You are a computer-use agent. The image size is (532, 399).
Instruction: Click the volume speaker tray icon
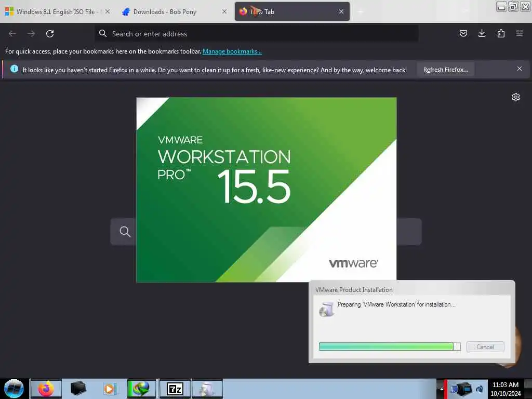(480, 389)
